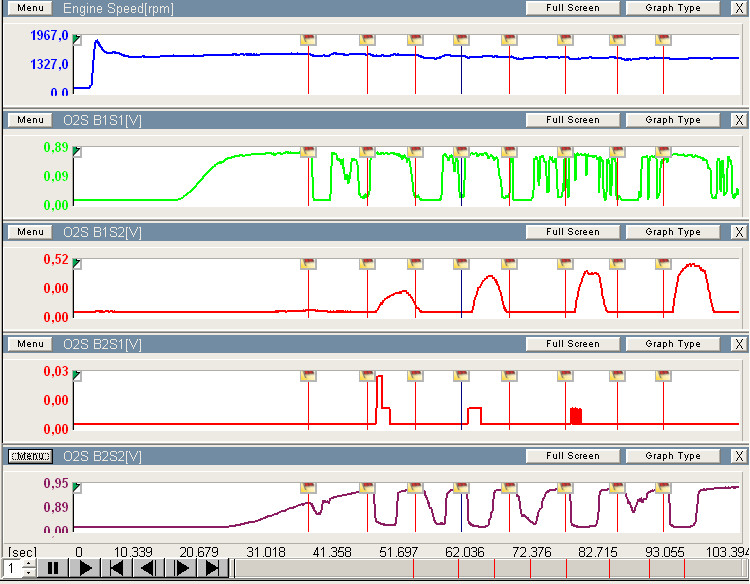750x584 pixels.
Task: Open the Menu for O2S B1S1 graph
Action: [30, 120]
